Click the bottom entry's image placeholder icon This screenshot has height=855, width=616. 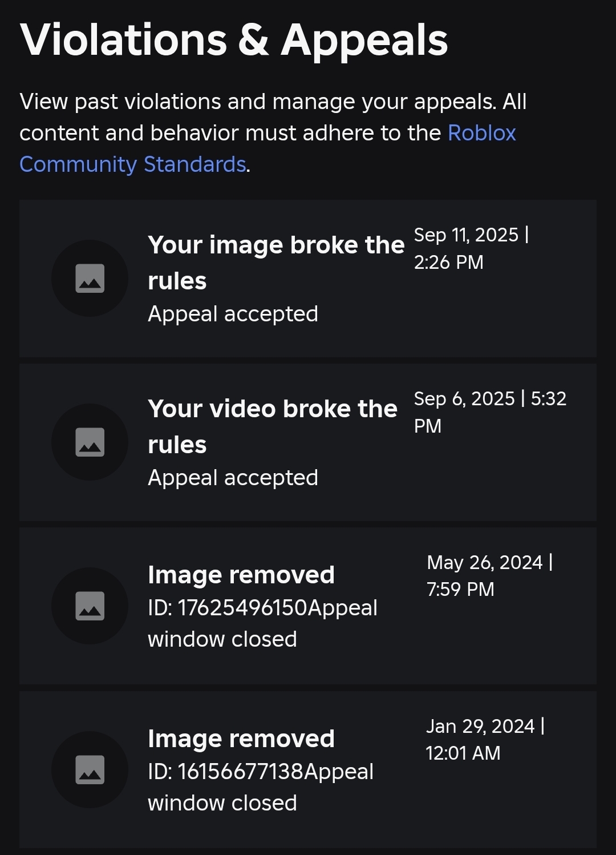pos(90,770)
